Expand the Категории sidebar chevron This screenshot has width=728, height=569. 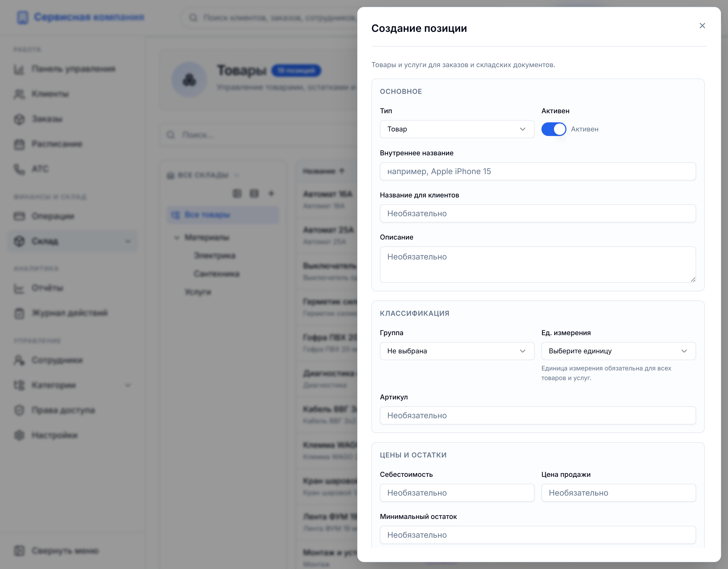coord(128,385)
